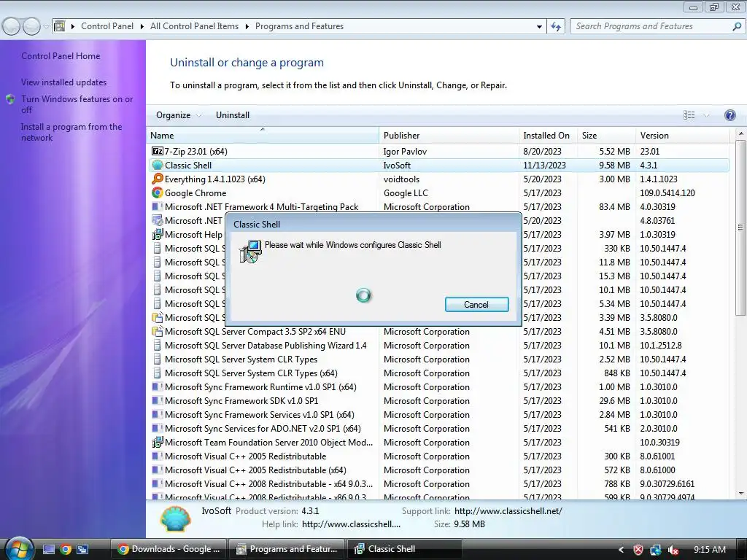Click the Uninstall toolbar button
Image resolution: width=747 pixels, height=560 pixels.
[233, 115]
